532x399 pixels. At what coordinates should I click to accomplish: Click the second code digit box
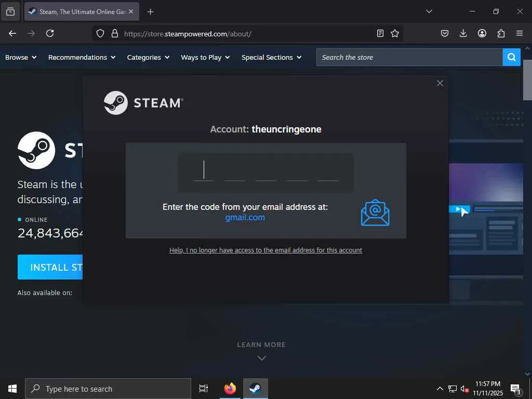coord(235,171)
